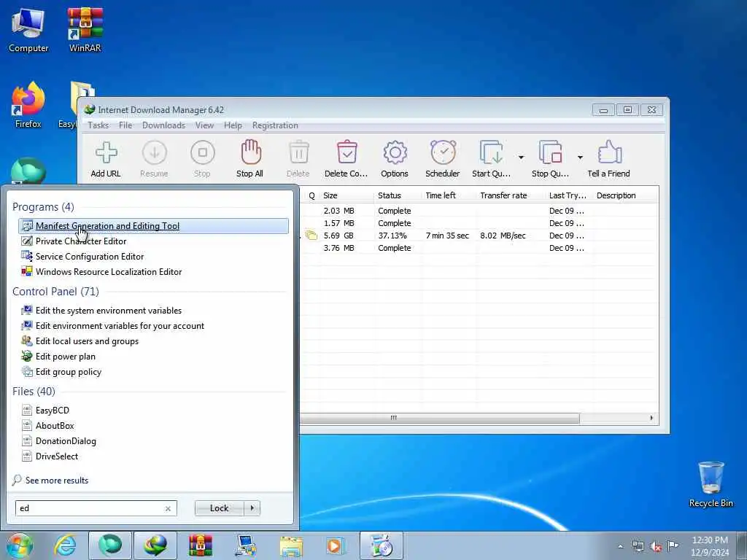
Task: Click Tell a Friend thumbs-up icon
Action: click(x=609, y=160)
